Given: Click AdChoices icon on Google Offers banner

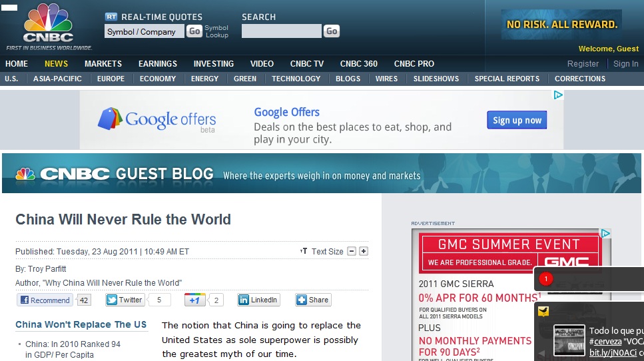Looking at the screenshot, I should coord(558,95).
